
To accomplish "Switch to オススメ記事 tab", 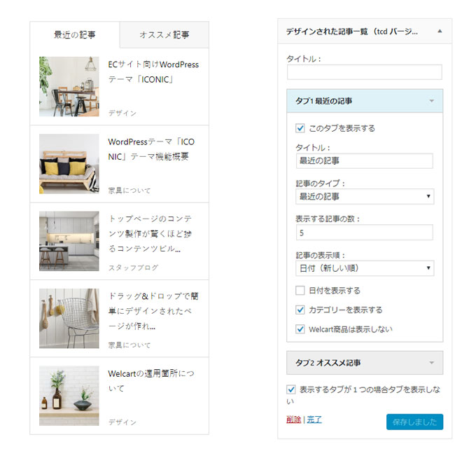I will pos(164,34).
